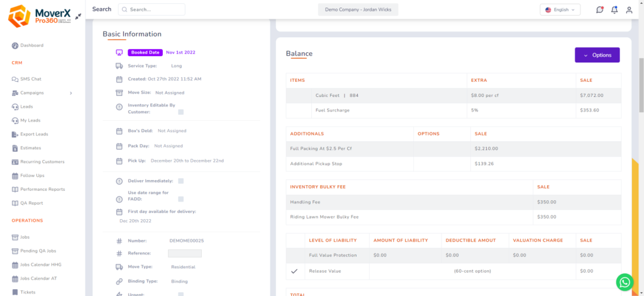Toggle Inventory Editable By Customer checkbox
The width and height of the screenshot is (644, 296).
click(180, 112)
